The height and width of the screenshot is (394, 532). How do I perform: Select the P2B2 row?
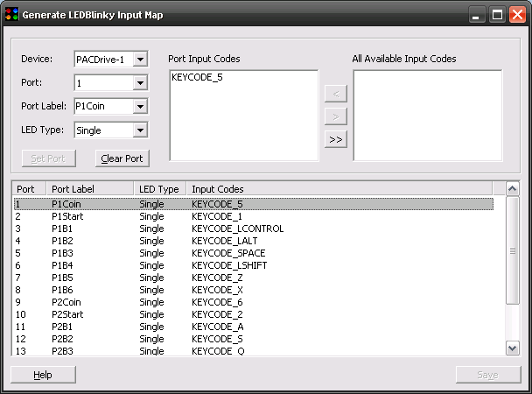click(254, 339)
